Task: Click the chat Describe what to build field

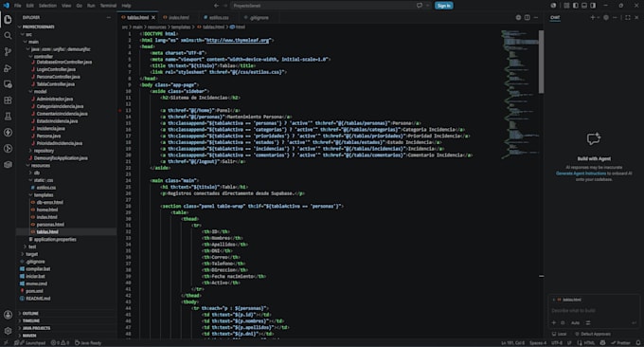Action: (x=595, y=311)
